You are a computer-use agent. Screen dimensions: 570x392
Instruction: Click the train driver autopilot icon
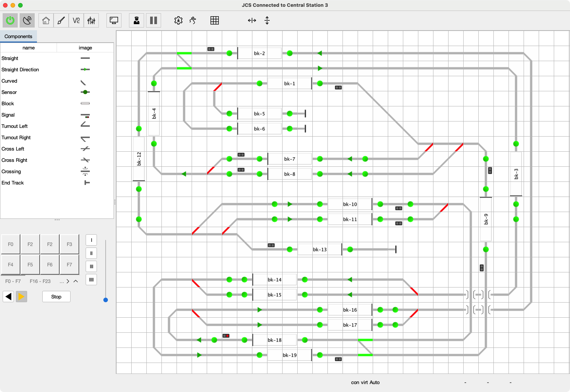click(x=137, y=20)
